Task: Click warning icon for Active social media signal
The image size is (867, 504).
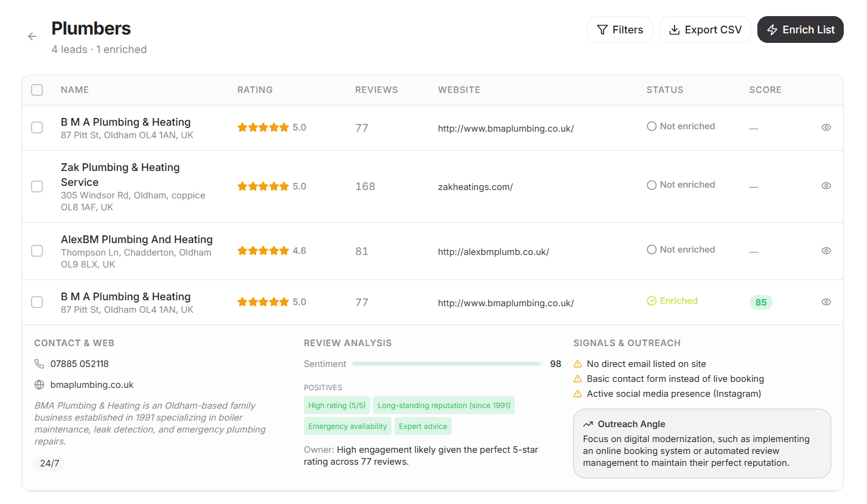Action: point(577,394)
